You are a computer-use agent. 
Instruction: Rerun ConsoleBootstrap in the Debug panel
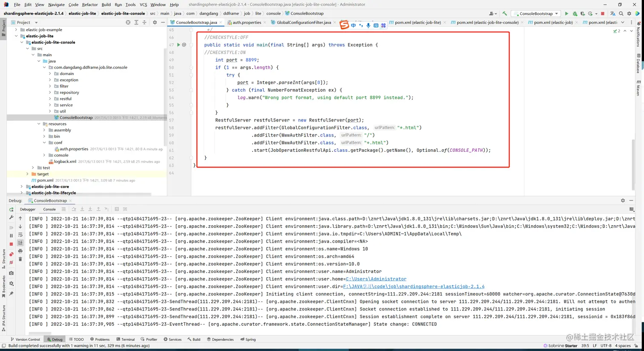(11, 209)
